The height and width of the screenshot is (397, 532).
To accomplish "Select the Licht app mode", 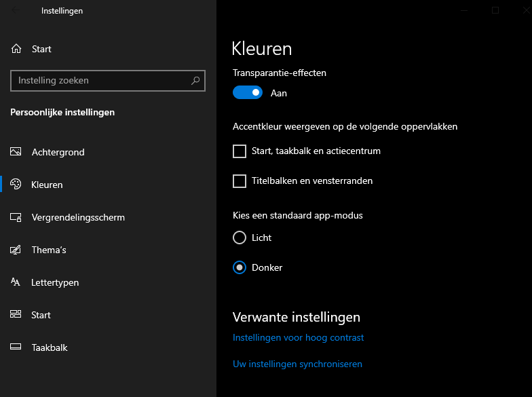I will (x=240, y=238).
